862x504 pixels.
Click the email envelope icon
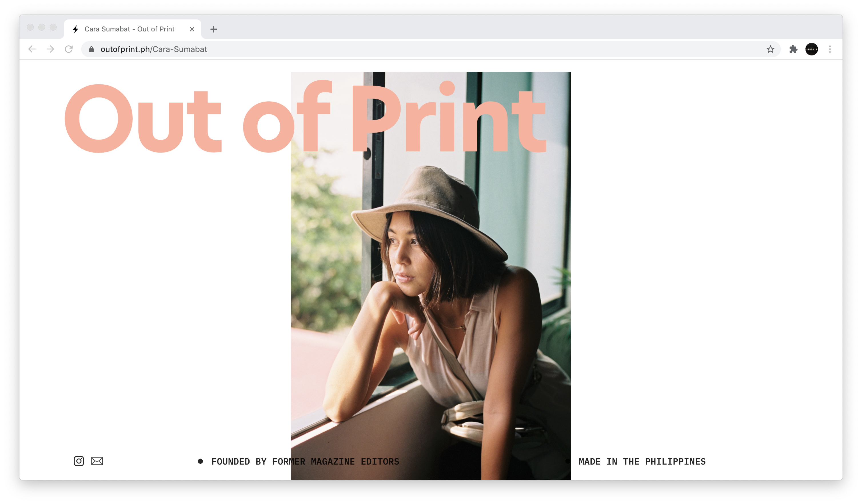[97, 461]
